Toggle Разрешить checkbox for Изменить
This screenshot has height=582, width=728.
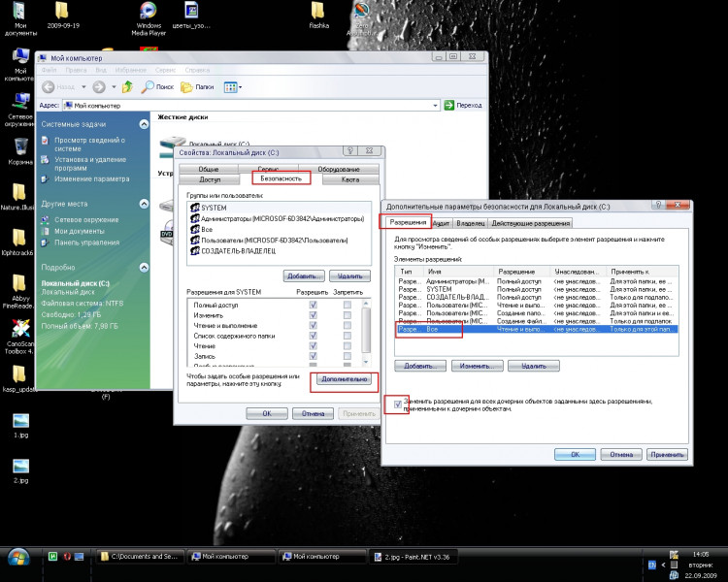click(313, 315)
